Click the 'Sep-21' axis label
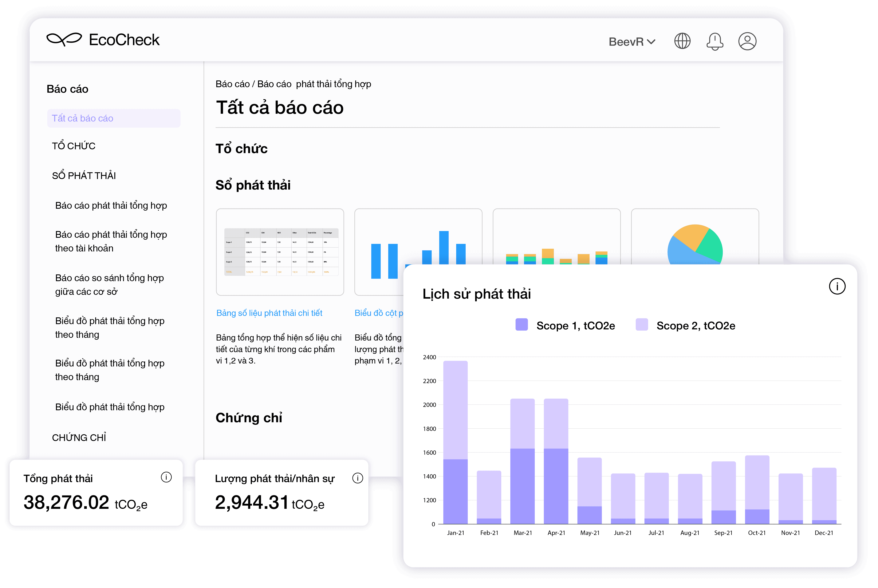This screenshot has width=878, height=588. coord(723,532)
